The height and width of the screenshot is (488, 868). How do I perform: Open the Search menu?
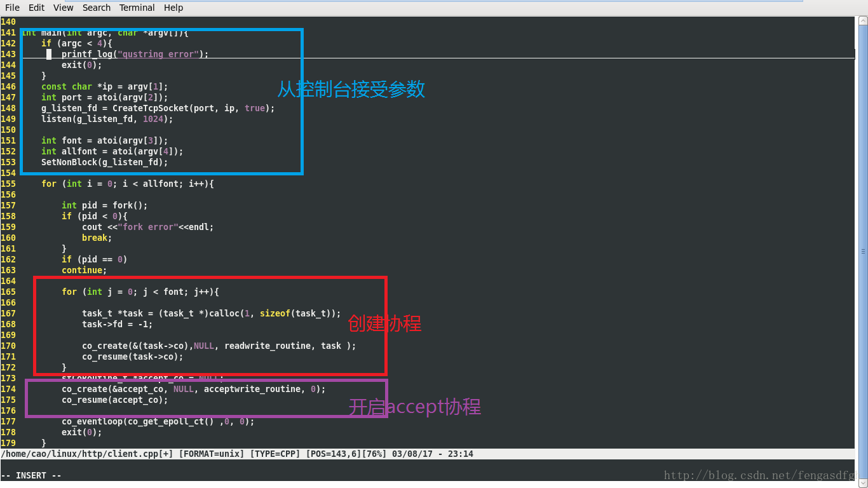(x=97, y=8)
